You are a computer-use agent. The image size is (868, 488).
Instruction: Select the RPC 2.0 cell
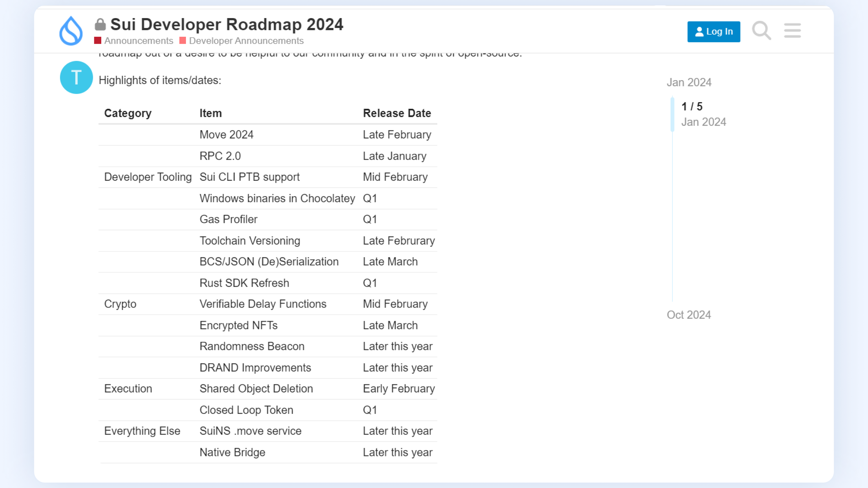(220, 156)
